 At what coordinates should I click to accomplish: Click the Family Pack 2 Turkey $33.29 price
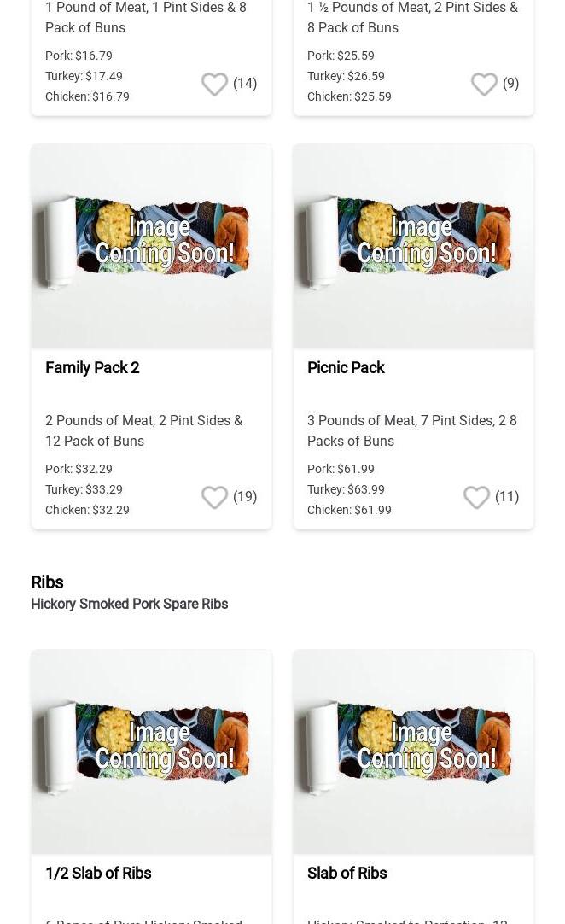pos(84,489)
